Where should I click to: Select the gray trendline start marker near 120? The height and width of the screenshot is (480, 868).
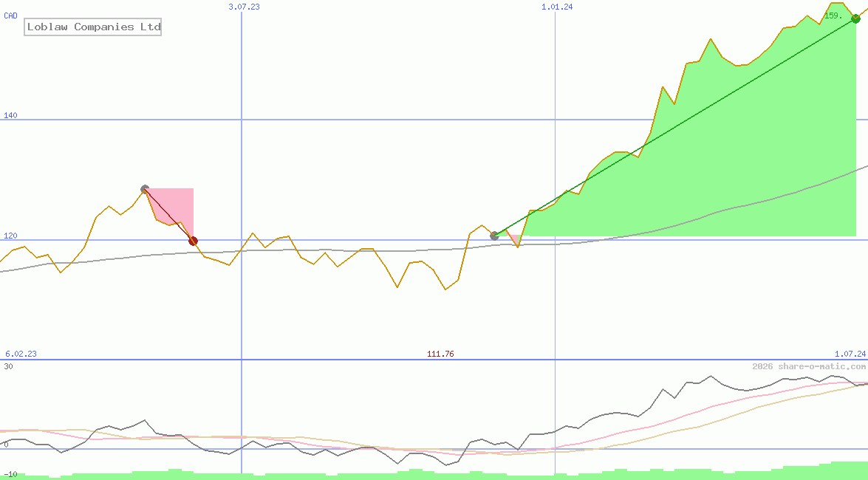click(493, 236)
